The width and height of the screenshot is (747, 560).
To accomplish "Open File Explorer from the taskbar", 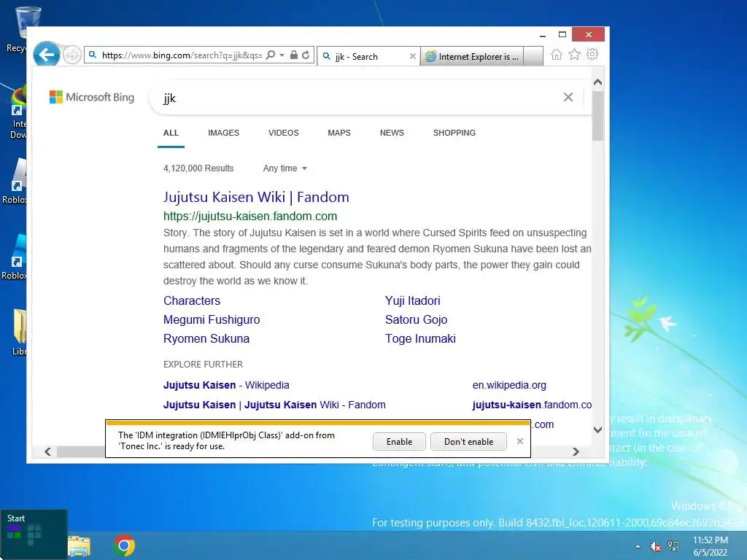I will [79, 547].
